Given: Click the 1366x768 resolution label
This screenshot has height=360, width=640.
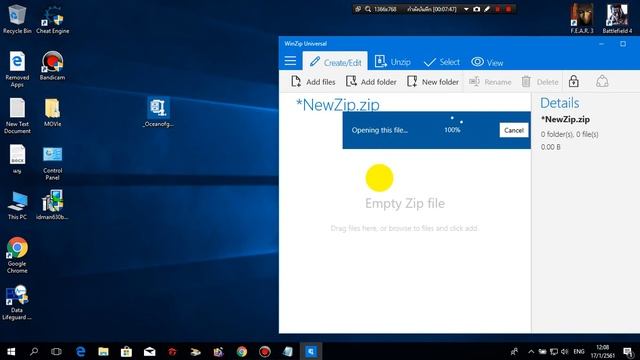Looking at the screenshot, I should click(385, 9).
